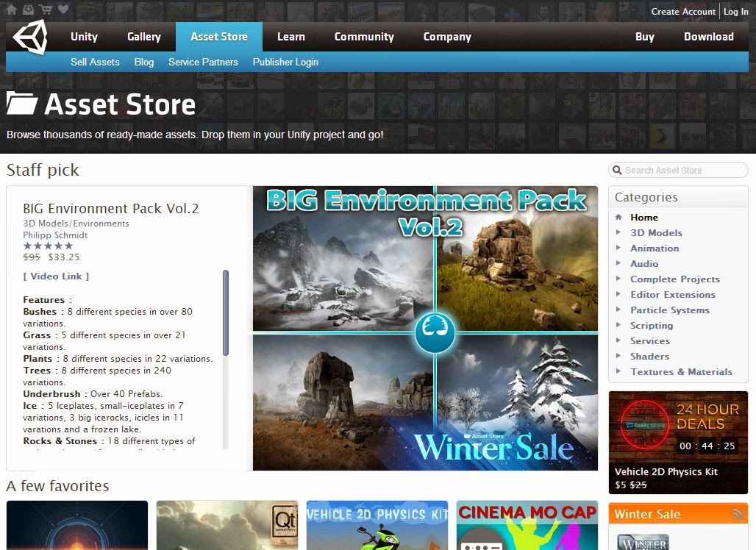756x550 pixels.
Task: Click the five-star rating of BIG Environment Pack
Action: pos(49,246)
